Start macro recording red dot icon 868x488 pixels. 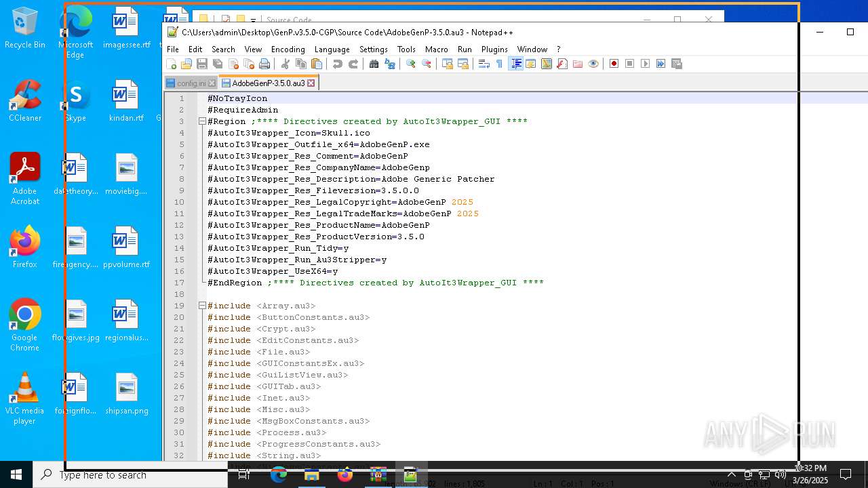[x=614, y=64]
